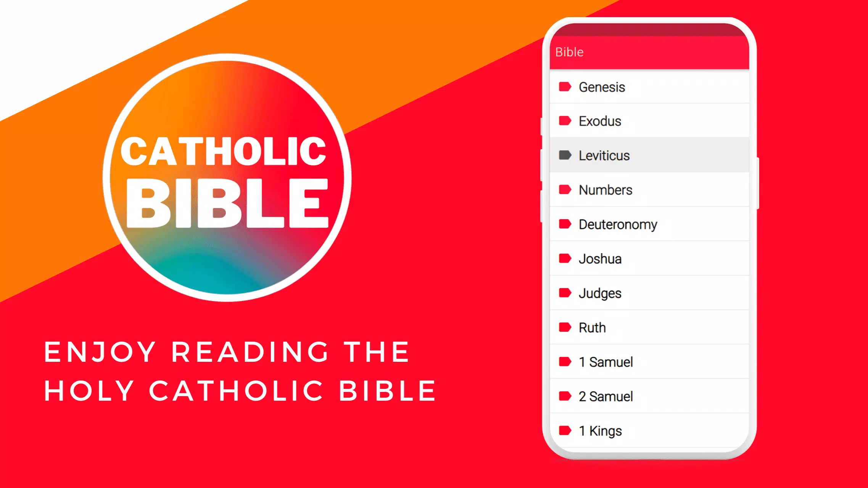The height and width of the screenshot is (488, 868).
Task: Select the Ruth menu entry
Action: click(x=650, y=327)
